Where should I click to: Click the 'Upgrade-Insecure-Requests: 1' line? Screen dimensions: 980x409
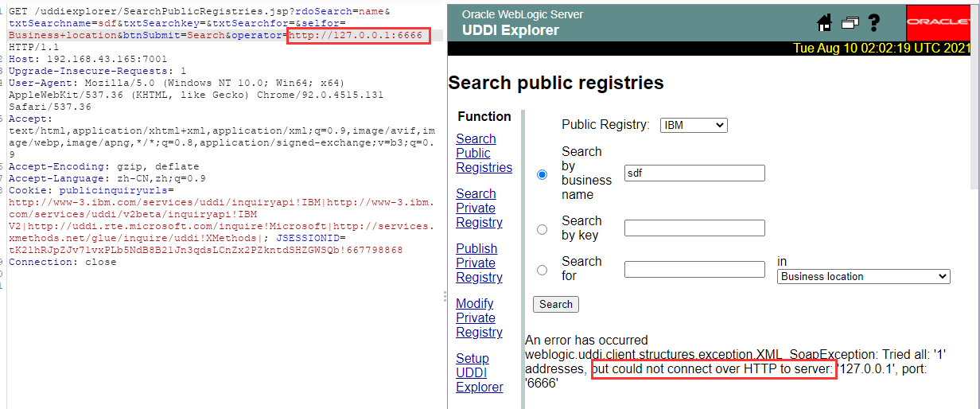pos(97,71)
